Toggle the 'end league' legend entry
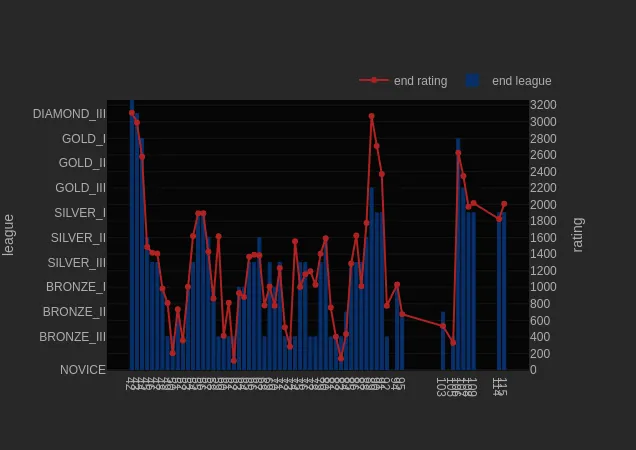Image resolution: width=636 pixels, height=450 pixels. 509,81
